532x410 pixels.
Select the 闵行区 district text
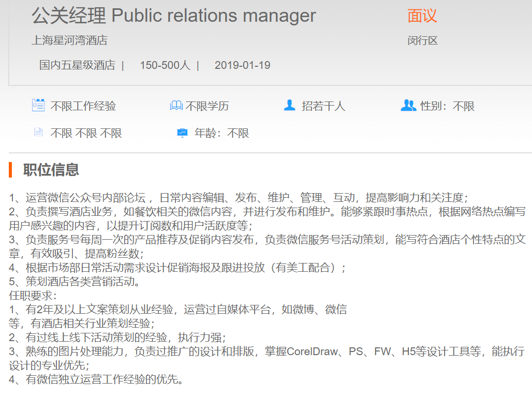point(422,40)
